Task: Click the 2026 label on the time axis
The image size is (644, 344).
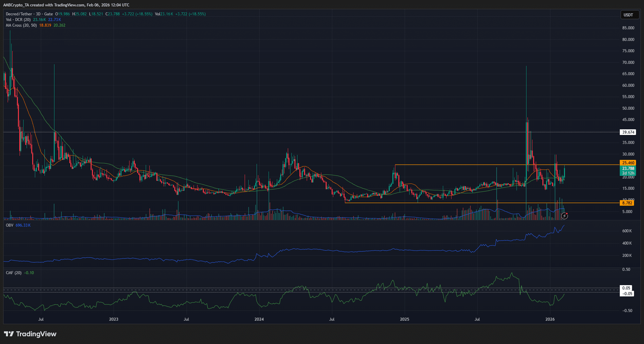Action: pyautogui.click(x=550, y=319)
